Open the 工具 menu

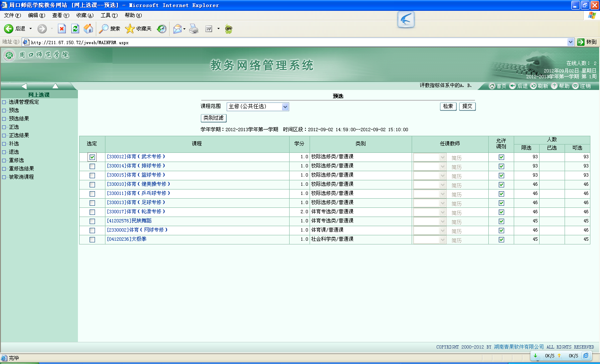pyautogui.click(x=109, y=15)
